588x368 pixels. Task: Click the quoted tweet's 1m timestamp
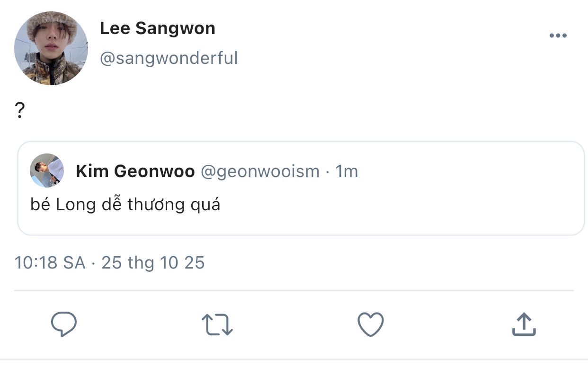(347, 171)
